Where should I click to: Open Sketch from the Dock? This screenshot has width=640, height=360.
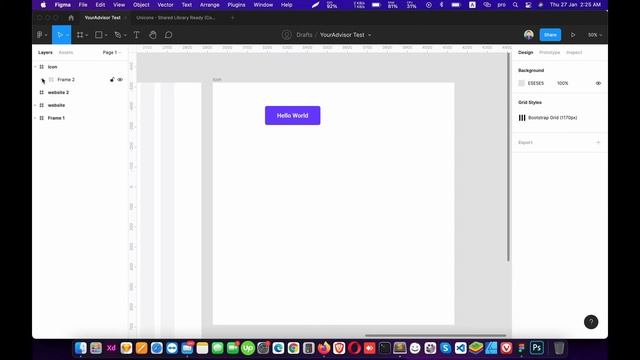(x=126, y=348)
